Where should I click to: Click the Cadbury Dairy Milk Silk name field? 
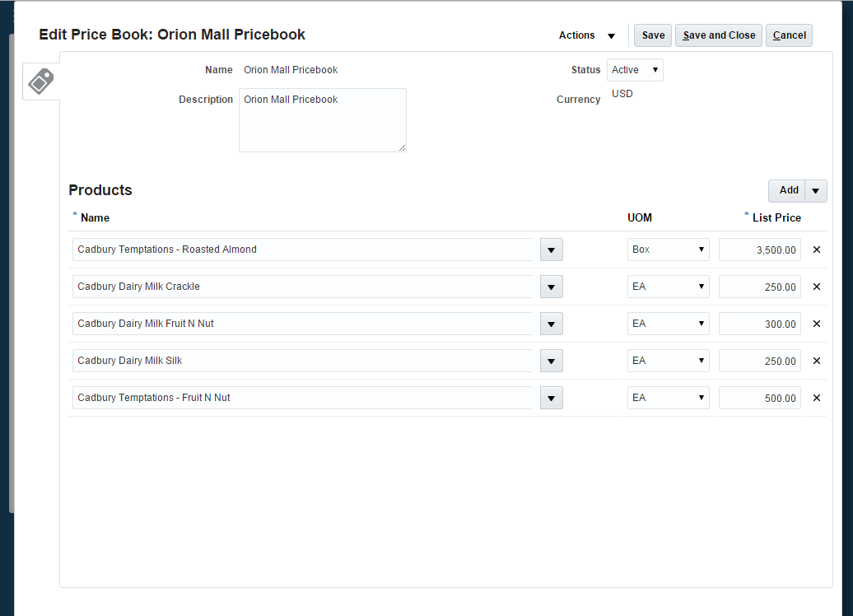pyautogui.click(x=302, y=361)
